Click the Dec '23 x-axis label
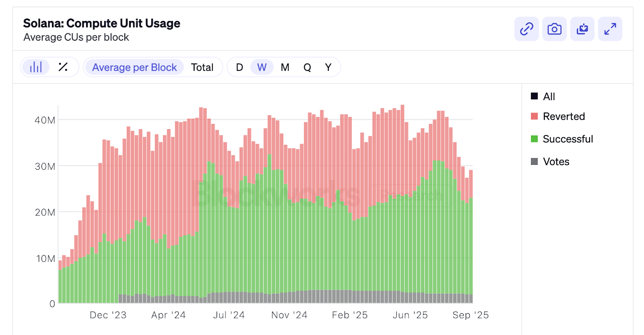 click(108, 315)
